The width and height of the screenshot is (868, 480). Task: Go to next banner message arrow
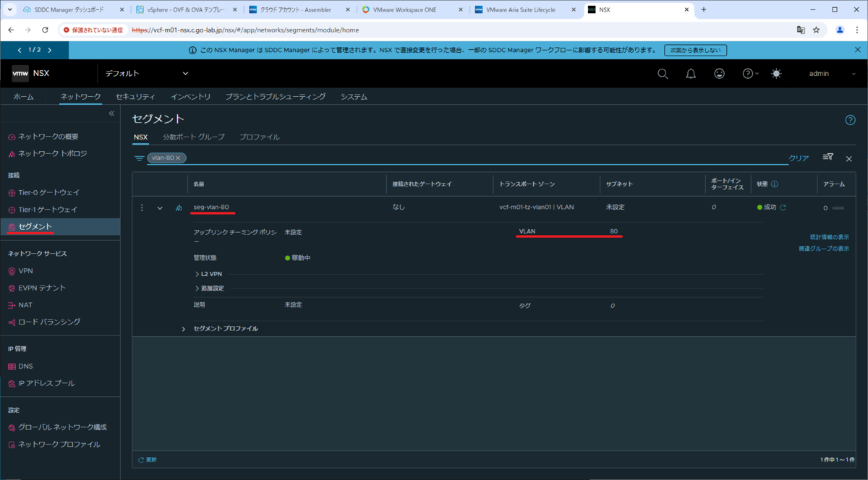50,50
